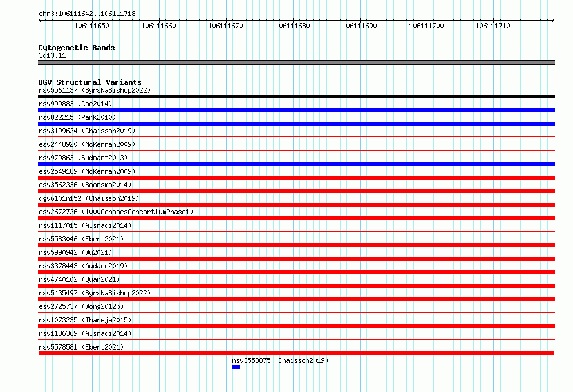Viewport: 573px width, 392px height.
Task: Click the DGV Structural Variants track title
Action: 90,82
